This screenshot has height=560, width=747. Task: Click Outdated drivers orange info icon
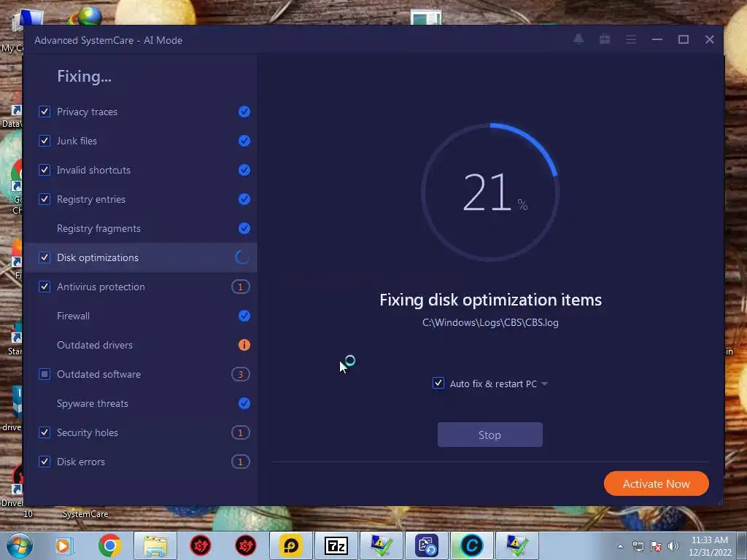pyautogui.click(x=244, y=345)
